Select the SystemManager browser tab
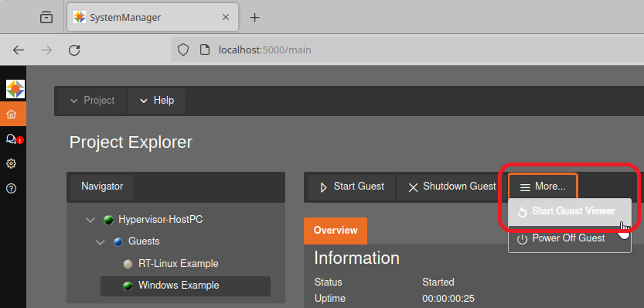 (x=152, y=17)
